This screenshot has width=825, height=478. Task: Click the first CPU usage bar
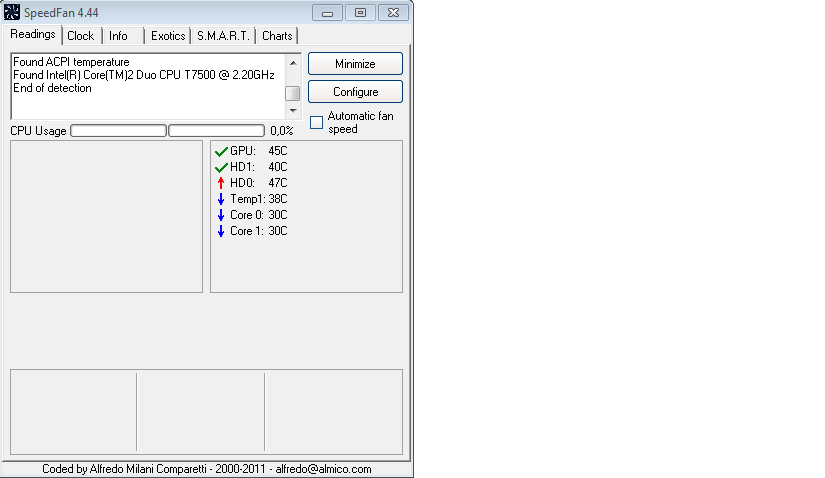point(118,131)
